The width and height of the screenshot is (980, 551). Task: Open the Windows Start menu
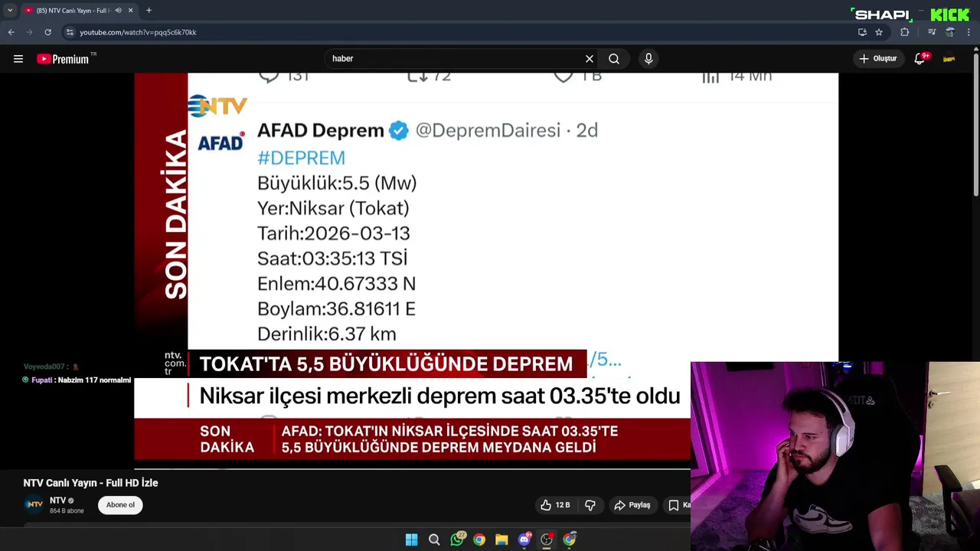point(411,540)
